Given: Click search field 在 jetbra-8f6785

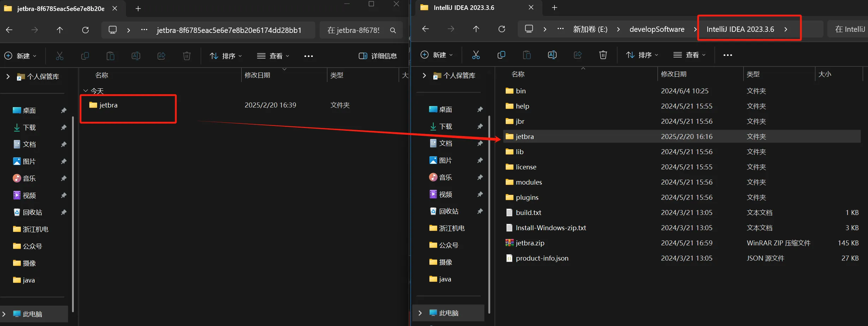Looking at the screenshot, I should (354, 30).
